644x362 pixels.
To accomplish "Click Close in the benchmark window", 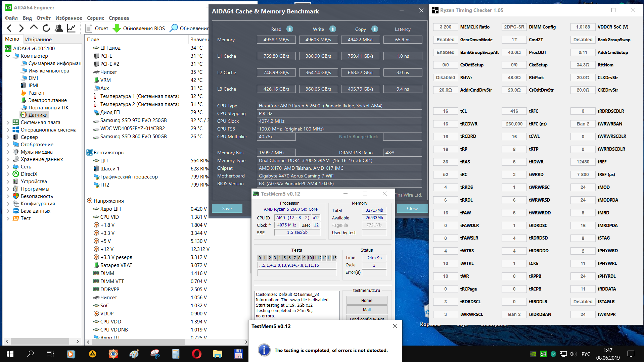I will tap(412, 208).
